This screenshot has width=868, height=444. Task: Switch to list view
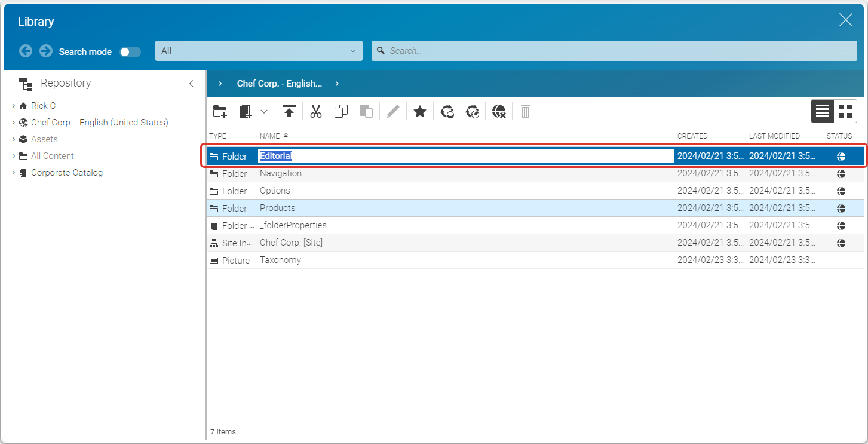(823, 111)
